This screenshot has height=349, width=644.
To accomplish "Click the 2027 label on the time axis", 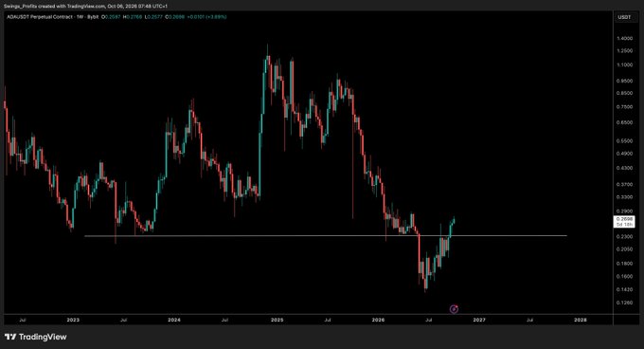I will click(x=479, y=320).
